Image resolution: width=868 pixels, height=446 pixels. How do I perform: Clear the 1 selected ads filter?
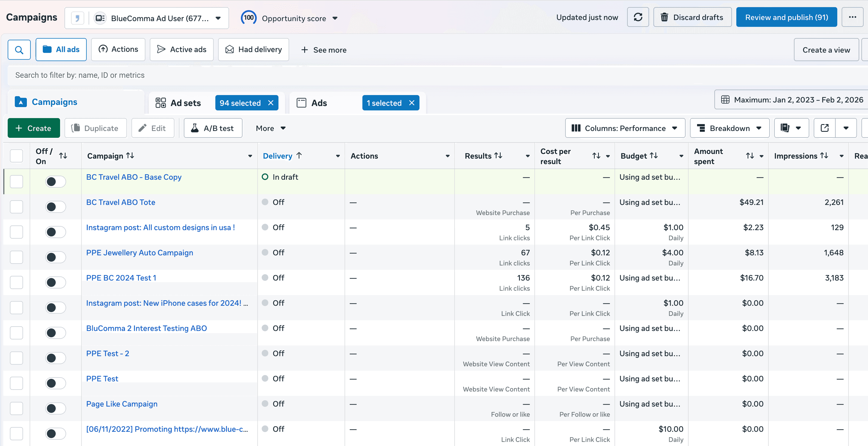(x=412, y=103)
